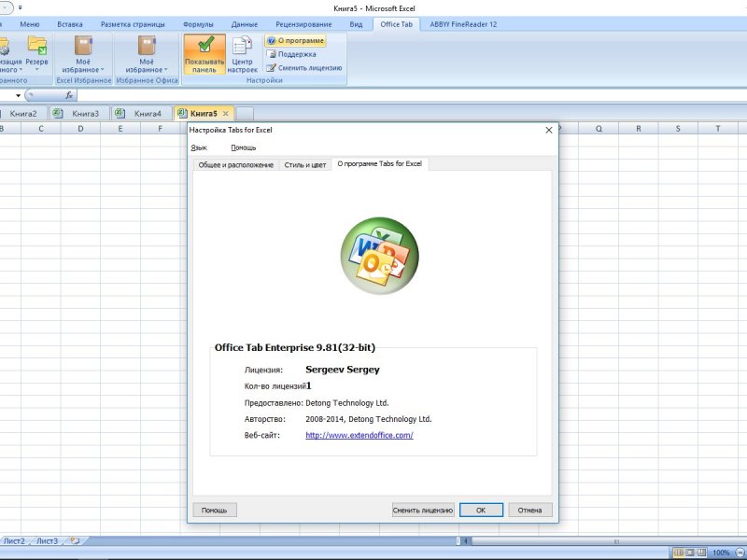This screenshot has width=747, height=560.
Task: Select the О программе Tabs for Excel tab
Action: point(380,164)
